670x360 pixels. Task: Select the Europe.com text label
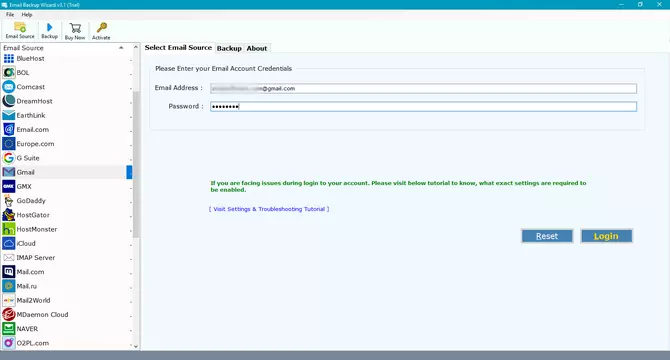(35, 144)
